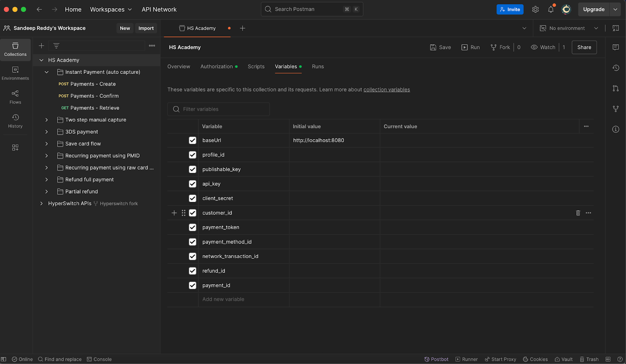This screenshot has height=364, width=626.
Task: Delete the customer_id variable with trash icon
Action: pyautogui.click(x=578, y=213)
